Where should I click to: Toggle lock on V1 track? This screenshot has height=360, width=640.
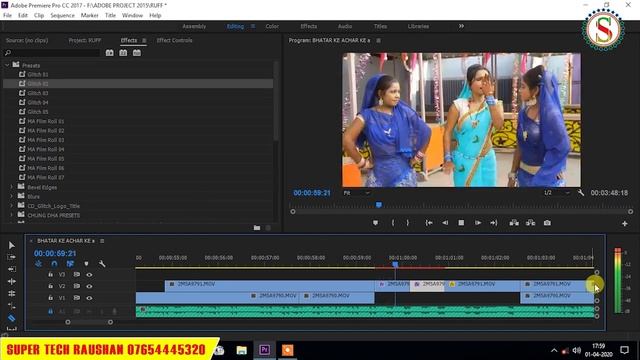(x=50, y=298)
